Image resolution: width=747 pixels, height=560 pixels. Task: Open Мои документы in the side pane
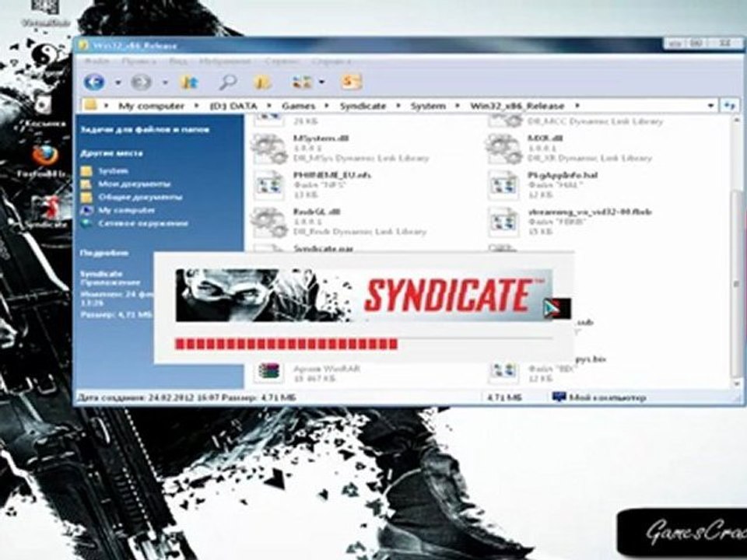(135, 184)
